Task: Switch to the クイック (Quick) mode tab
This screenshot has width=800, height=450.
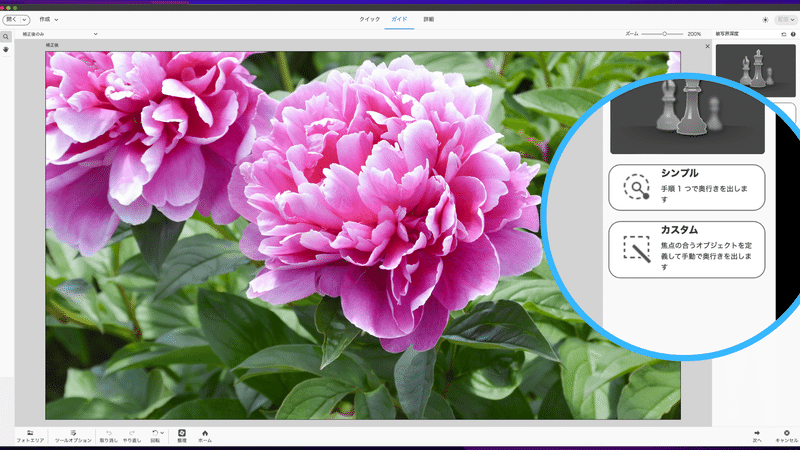Action: coord(369,19)
